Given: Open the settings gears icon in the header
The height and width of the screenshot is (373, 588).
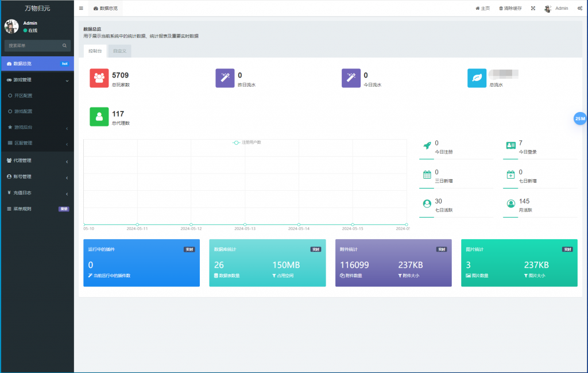Looking at the screenshot, I should point(580,8).
